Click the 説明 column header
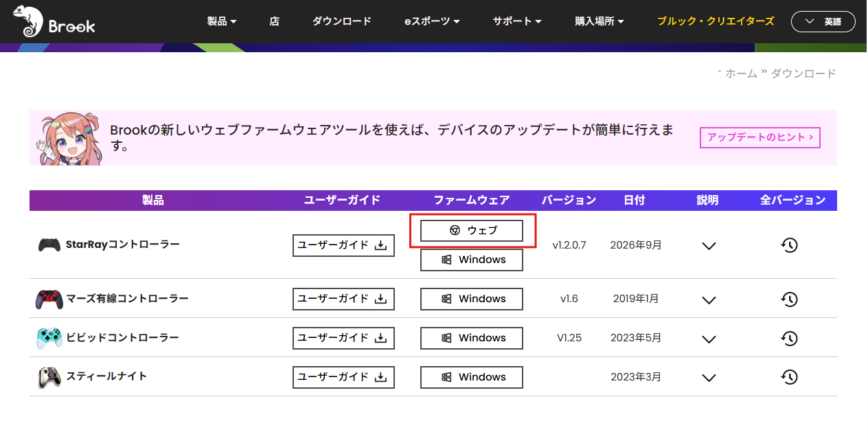The width and height of the screenshot is (868, 443). [x=707, y=201]
